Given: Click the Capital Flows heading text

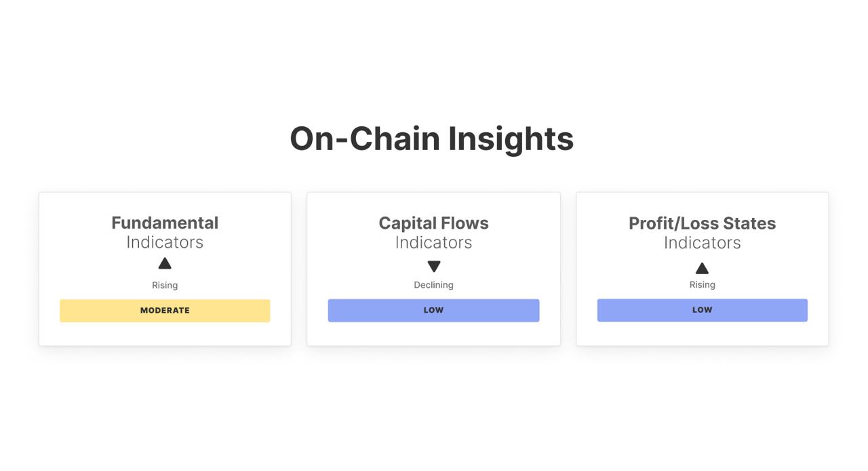Looking at the screenshot, I should click(433, 223).
